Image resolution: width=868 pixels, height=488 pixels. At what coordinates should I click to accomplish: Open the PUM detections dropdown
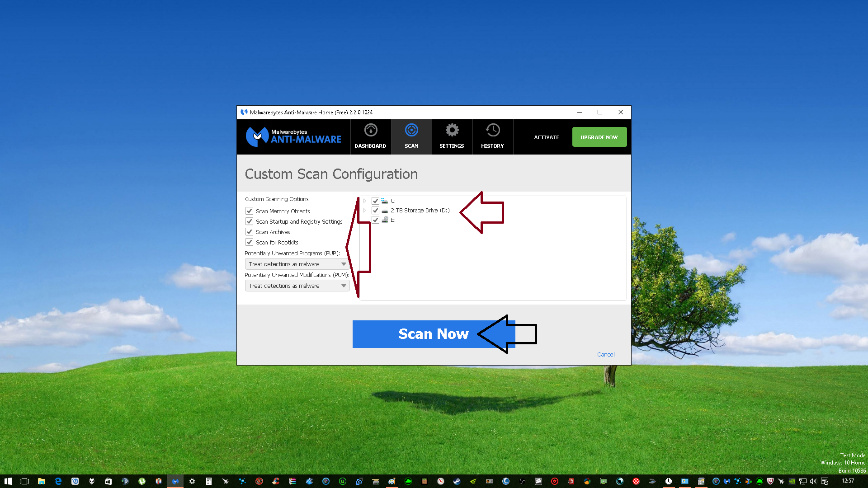(297, 286)
